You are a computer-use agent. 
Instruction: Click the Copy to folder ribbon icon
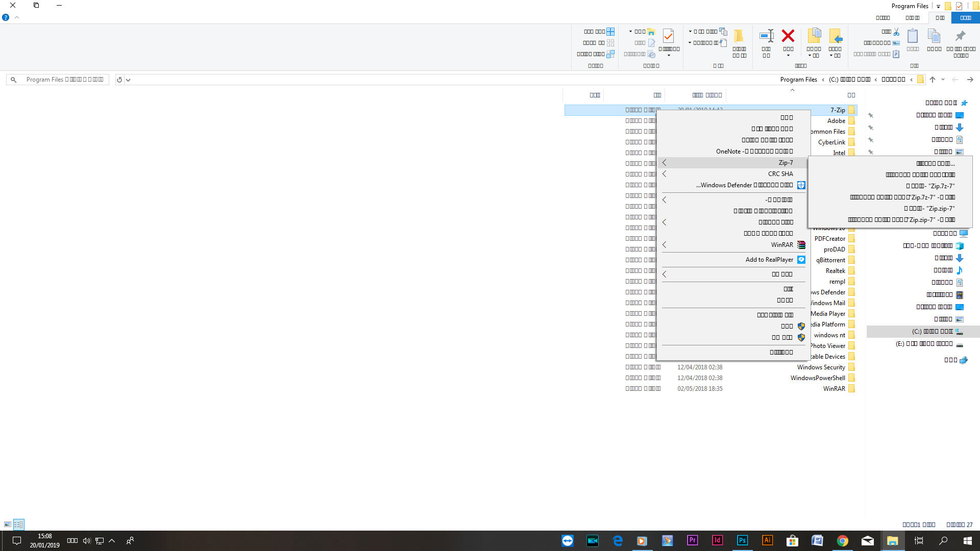[814, 36]
